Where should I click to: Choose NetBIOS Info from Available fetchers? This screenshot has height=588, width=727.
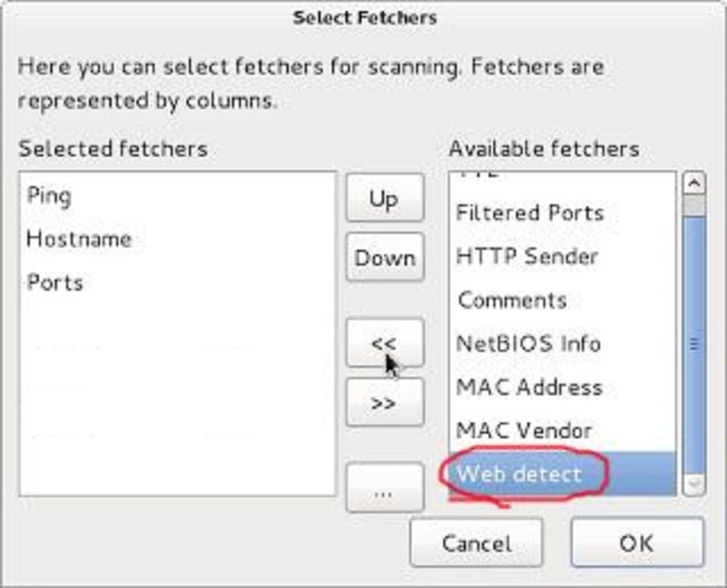point(528,344)
